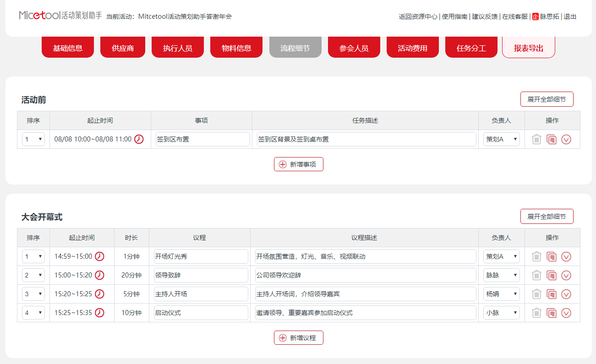Duplicate the 主持人开场 agenda row
Viewport: 596px width, 364px height.
tap(552, 294)
